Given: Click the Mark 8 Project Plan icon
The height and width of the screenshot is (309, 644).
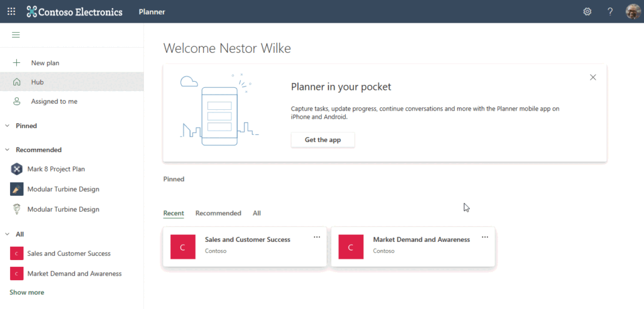Looking at the screenshot, I should 16,169.
